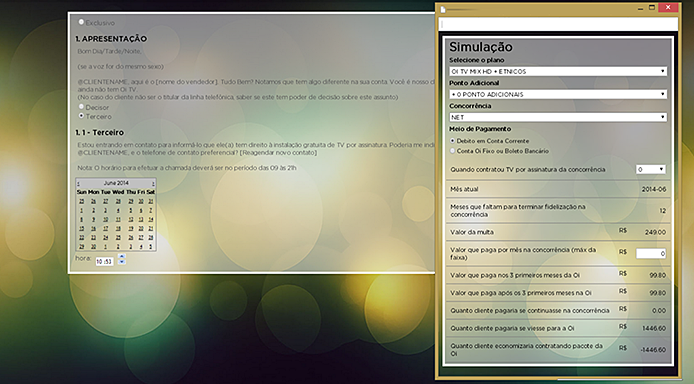
Task: Minimize the Simulação window
Action: click(x=640, y=8)
